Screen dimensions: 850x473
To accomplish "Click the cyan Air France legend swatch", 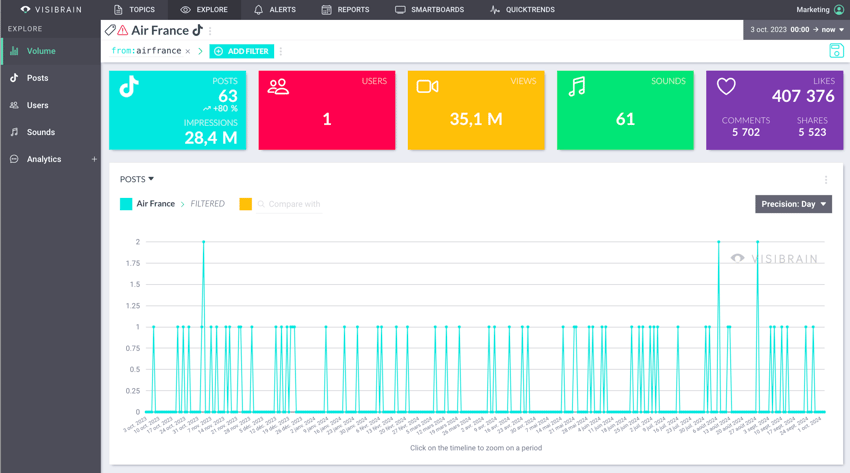I will (x=126, y=204).
